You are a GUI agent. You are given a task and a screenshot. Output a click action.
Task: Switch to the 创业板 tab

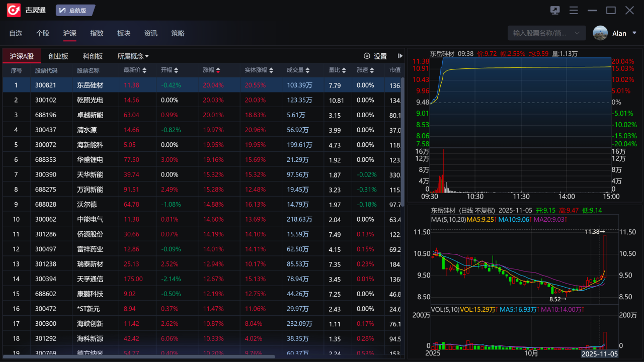pos(58,56)
